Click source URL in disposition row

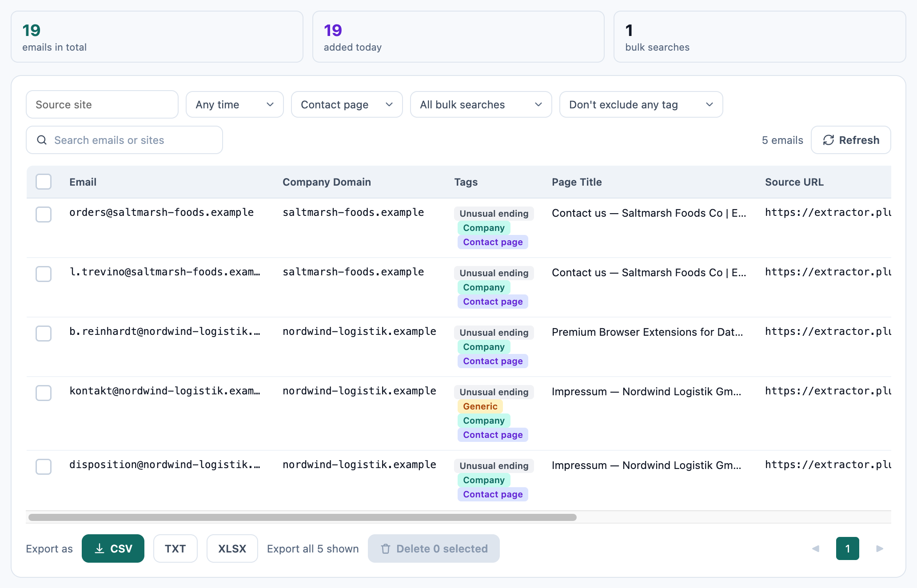click(828, 465)
